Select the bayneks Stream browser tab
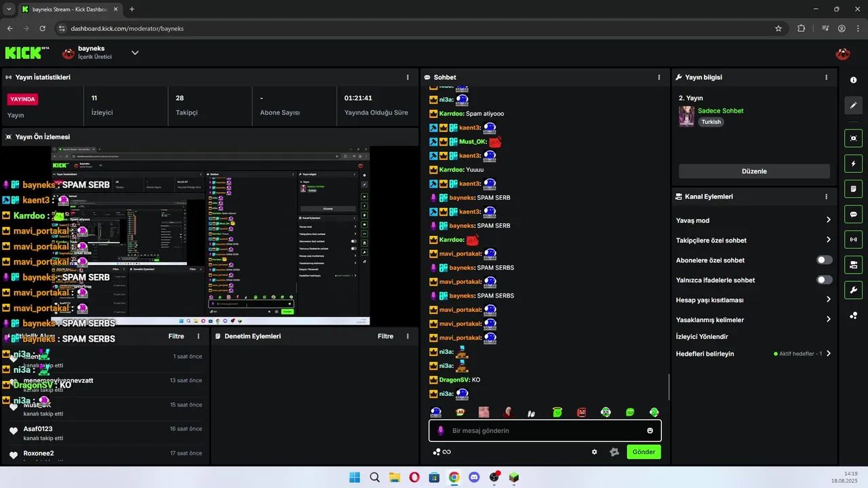The image size is (868, 488). click(71, 9)
